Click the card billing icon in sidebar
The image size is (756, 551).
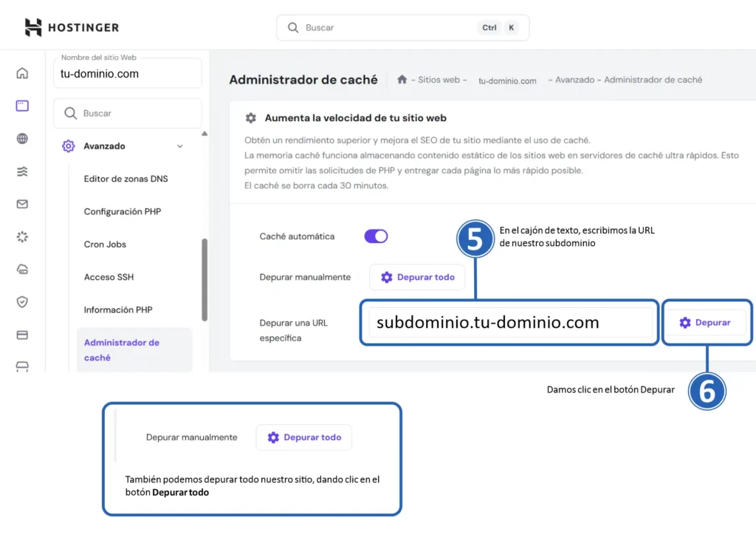pyautogui.click(x=22, y=335)
